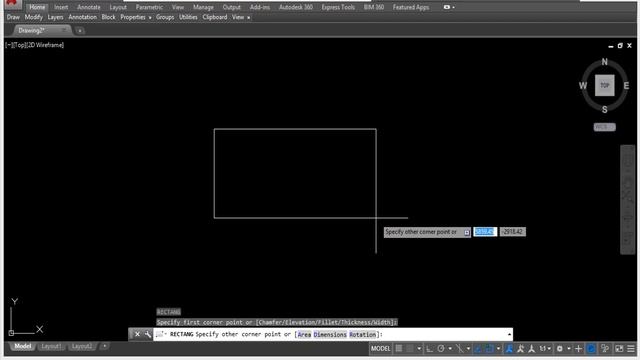Close the command line with X icon
Screen dimensions: 640x360
[137, 334]
